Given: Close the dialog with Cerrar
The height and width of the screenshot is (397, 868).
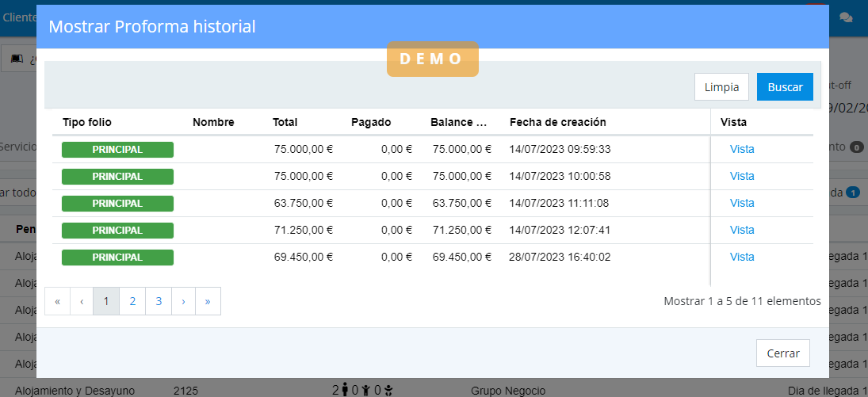Looking at the screenshot, I should pyautogui.click(x=782, y=353).
